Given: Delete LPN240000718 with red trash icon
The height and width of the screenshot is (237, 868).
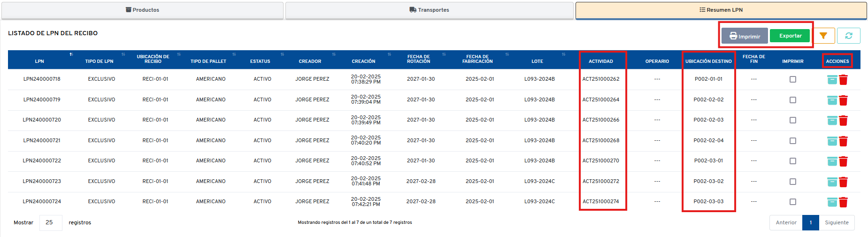Looking at the screenshot, I should [843, 80].
